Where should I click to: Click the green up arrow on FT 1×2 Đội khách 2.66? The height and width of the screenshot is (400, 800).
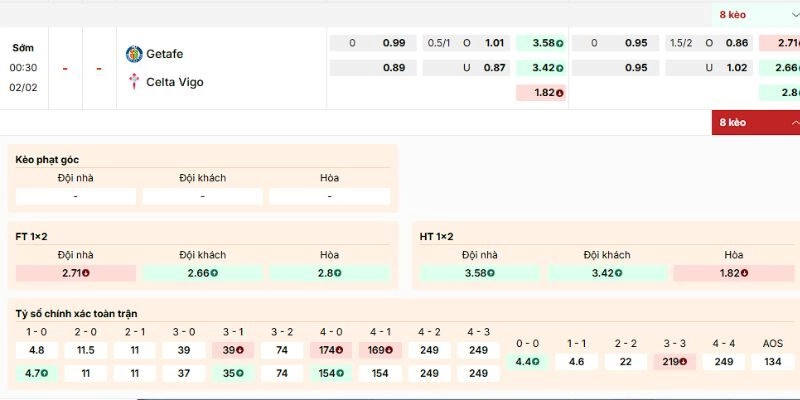pos(213,273)
